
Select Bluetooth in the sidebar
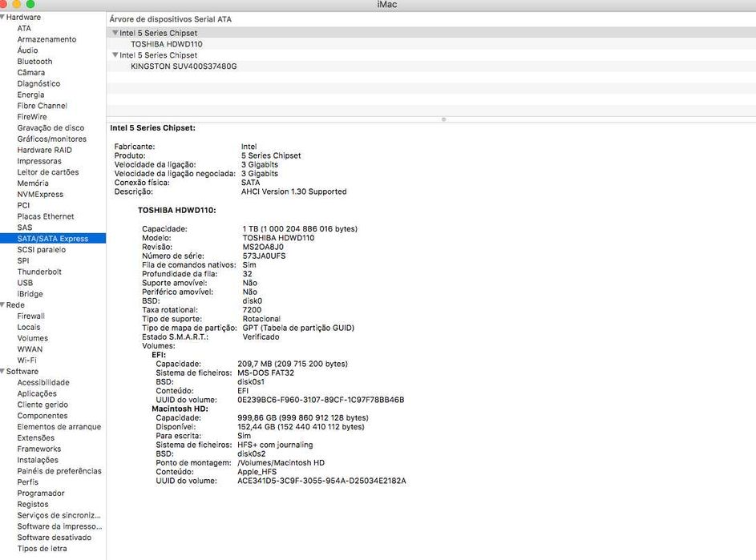34,61
